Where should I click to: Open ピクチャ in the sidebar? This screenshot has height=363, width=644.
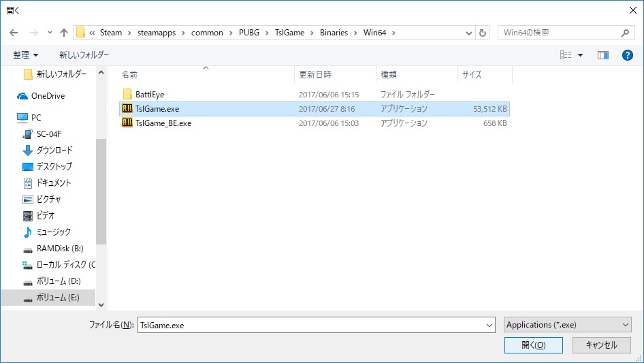tap(49, 200)
